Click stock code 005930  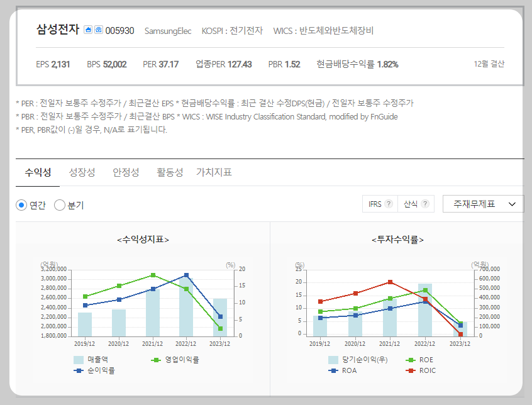click(x=119, y=31)
